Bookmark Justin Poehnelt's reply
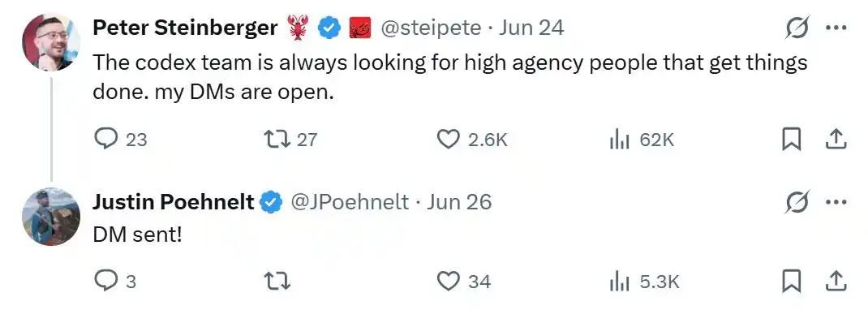The height and width of the screenshot is (310, 868). coord(792,282)
